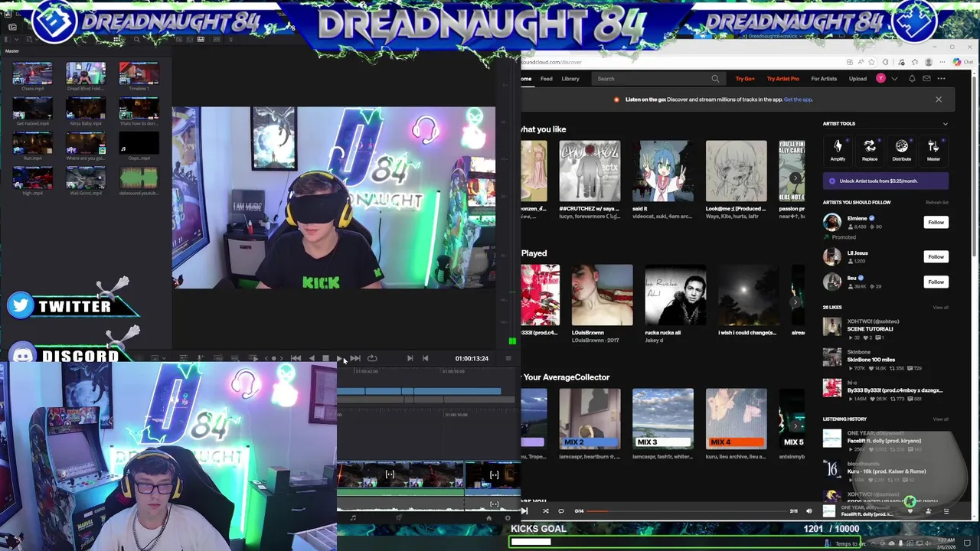Image resolution: width=980 pixels, height=551 pixels.
Task: Click View all beside 26 Likes
Action: click(x=940, y=307)
